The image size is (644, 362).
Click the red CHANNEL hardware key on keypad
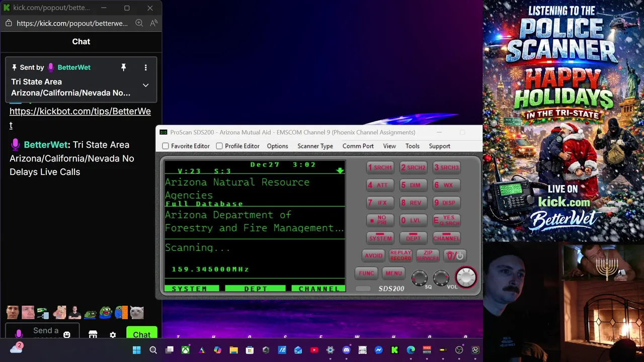point(446,238)
